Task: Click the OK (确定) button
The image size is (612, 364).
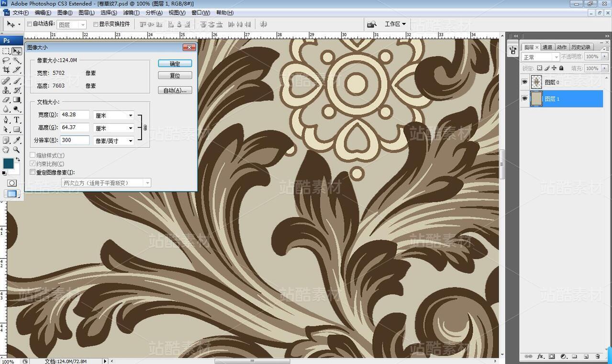Action: (175, 64)
